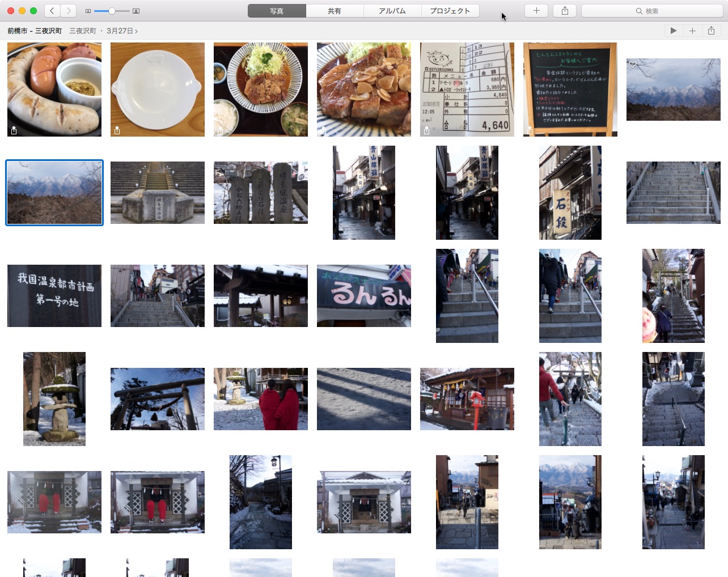
Task: Select the receipt photo showing 4,640
Action: (467, 90)
